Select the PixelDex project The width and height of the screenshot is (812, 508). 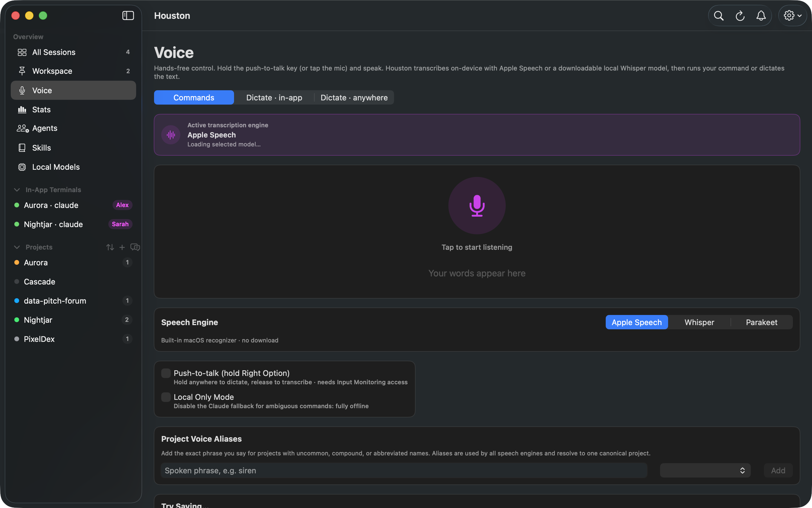73,339
